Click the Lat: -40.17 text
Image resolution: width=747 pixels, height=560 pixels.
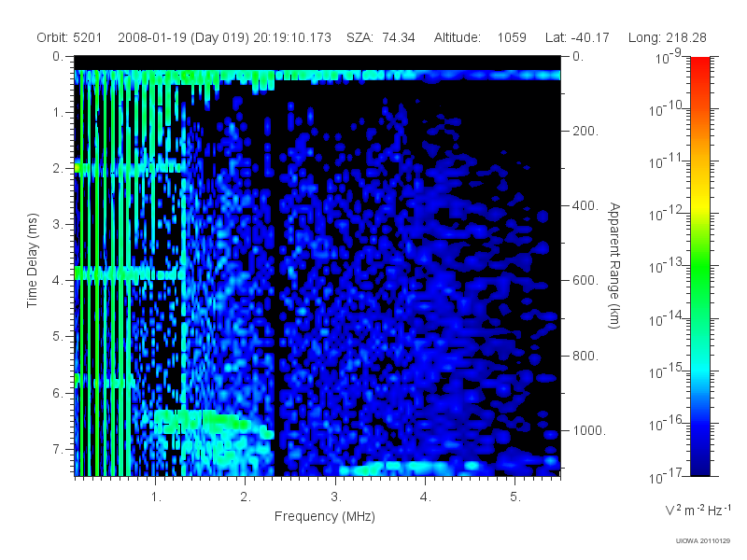pyautogui.click(x=577, y=37)
